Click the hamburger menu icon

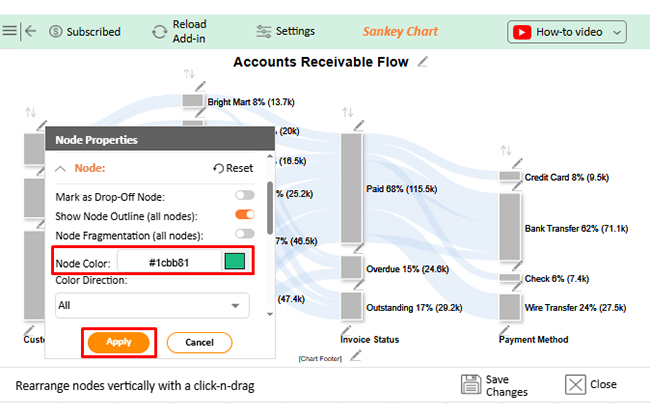click(x=10, y=31)
